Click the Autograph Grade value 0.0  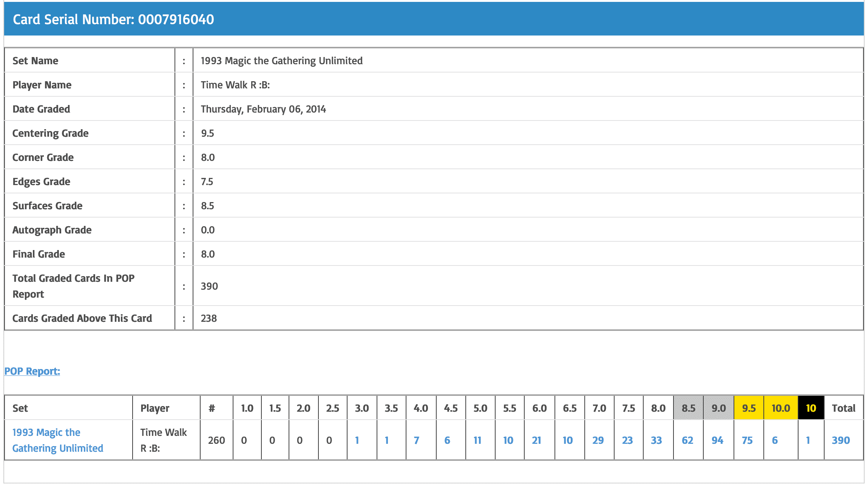coord(208,230)
